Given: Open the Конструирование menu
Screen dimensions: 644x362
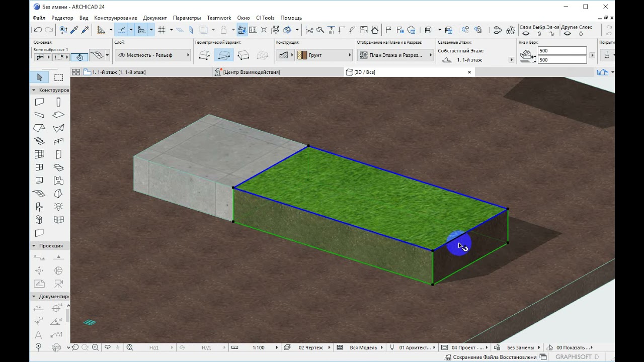Looking at the screenshot, I should tap(116, 18).
